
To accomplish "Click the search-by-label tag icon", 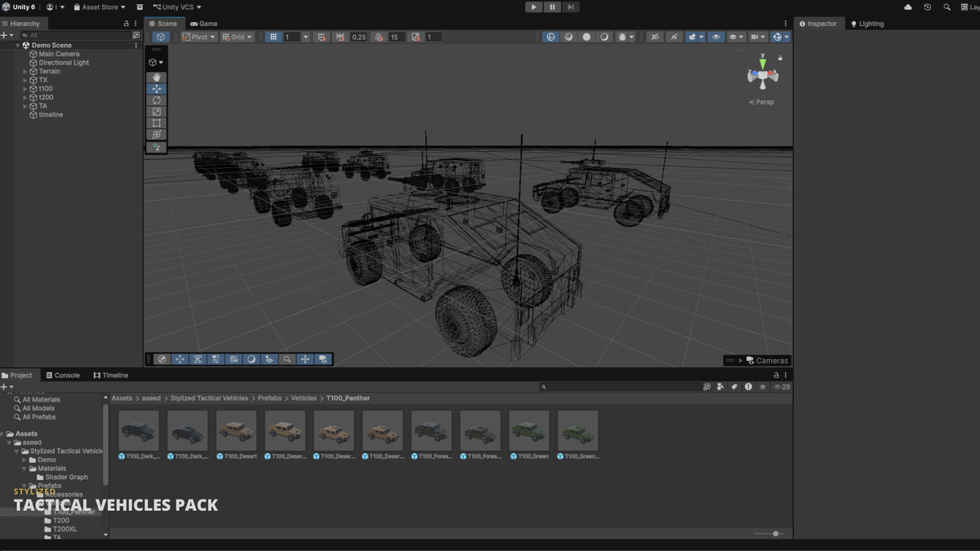I will [734, 387].
